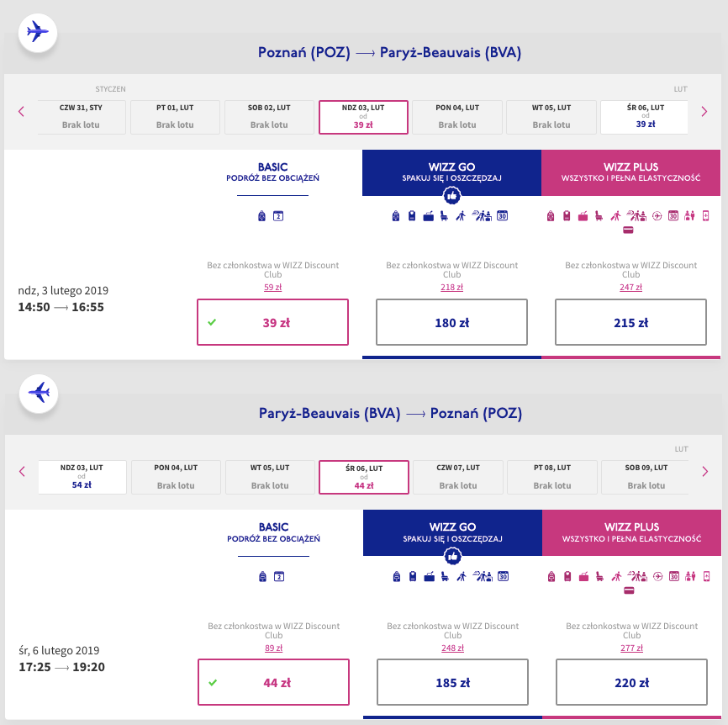Click WIZZ PLUS pink suitcase icon in Poznań–Paryż section

click(x=583, y=216)
